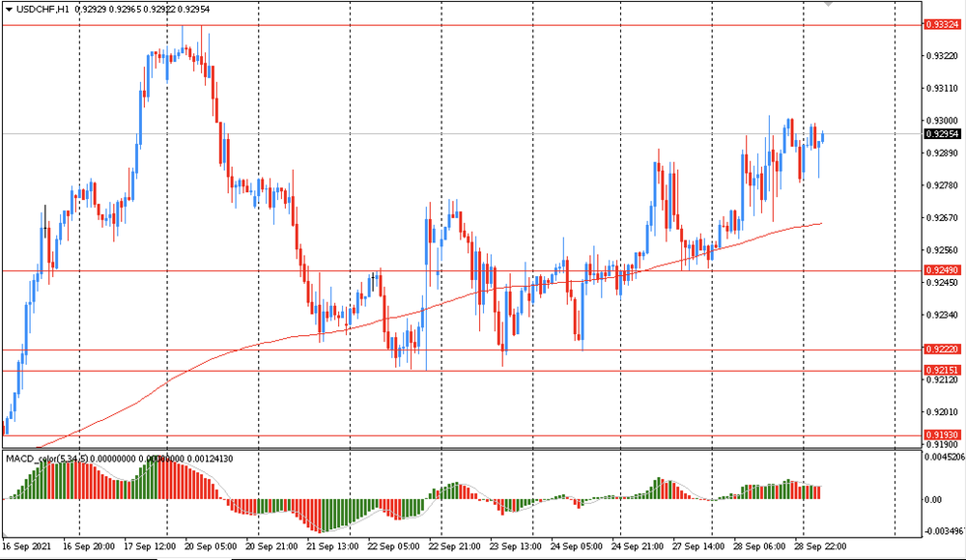Click the gray chart shift triangle marker
The width and height of the screenshot is (966, 560).
828,5
